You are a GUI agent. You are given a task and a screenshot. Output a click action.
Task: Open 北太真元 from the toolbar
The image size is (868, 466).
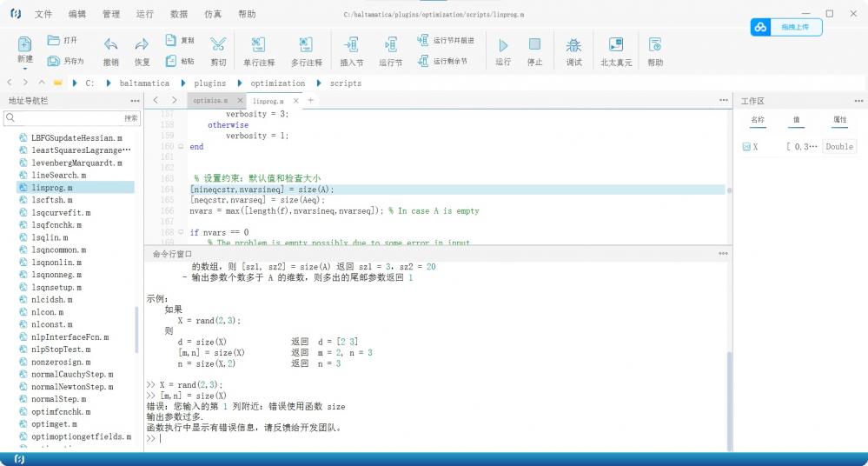click(616, 44)
